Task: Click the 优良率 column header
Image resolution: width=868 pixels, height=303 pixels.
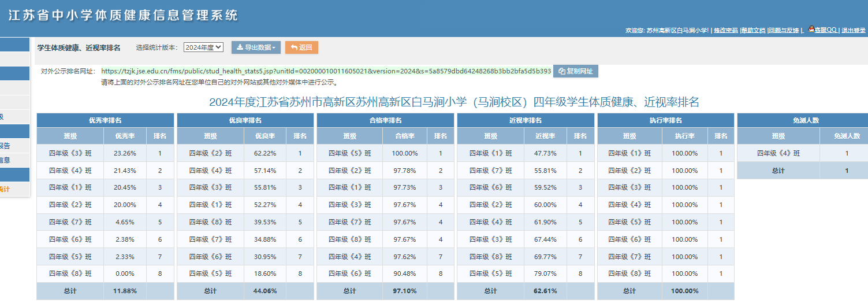Action: pyautogui.click(x=265, y=136)
